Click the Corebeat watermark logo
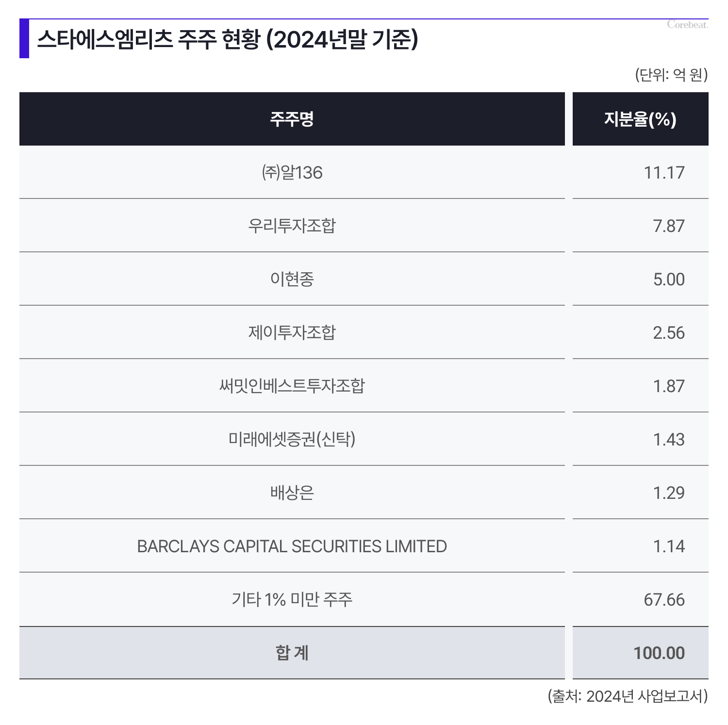This screenshot has height=725, width=728. point(687,24)
